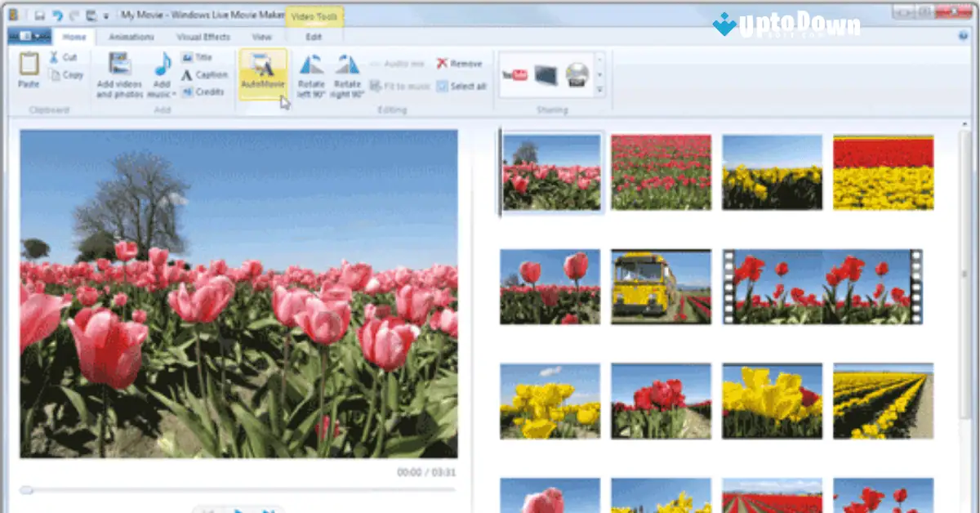Burn the movie to DVD

pos(578,74)
